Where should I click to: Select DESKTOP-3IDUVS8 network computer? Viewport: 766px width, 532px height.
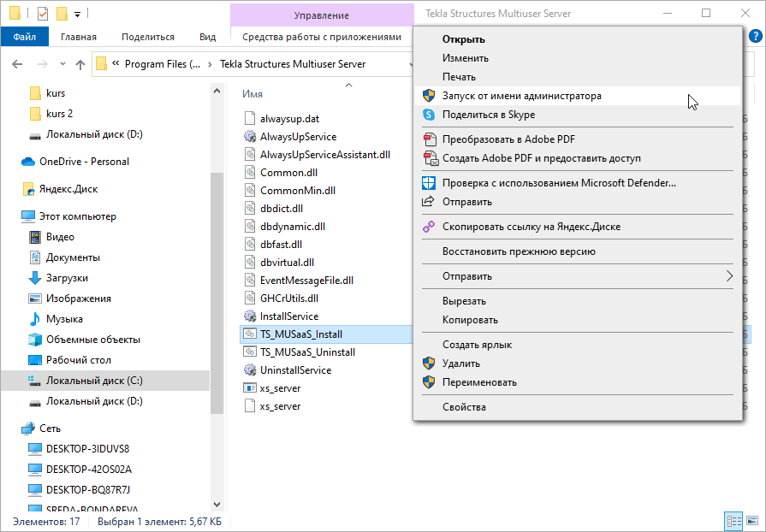87,448
